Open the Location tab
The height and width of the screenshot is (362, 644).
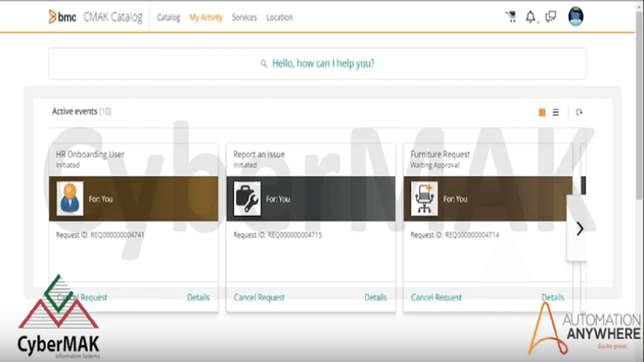tap(279, 17)
